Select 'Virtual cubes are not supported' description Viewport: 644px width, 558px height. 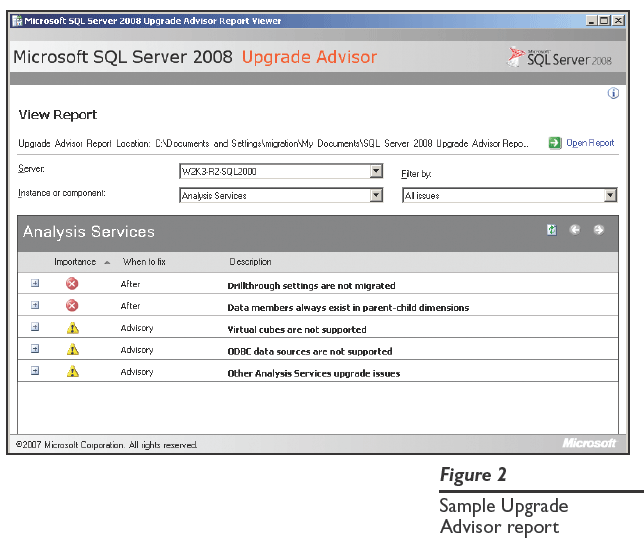click(x=297, y=330)
